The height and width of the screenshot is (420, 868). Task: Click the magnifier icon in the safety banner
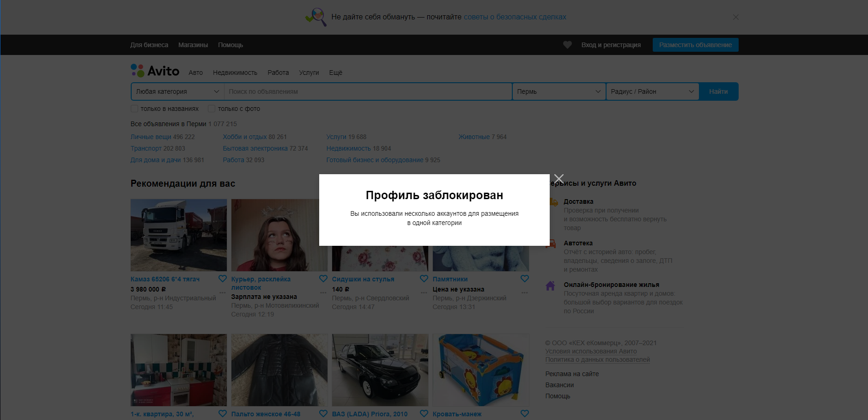(x=316, y=17)
